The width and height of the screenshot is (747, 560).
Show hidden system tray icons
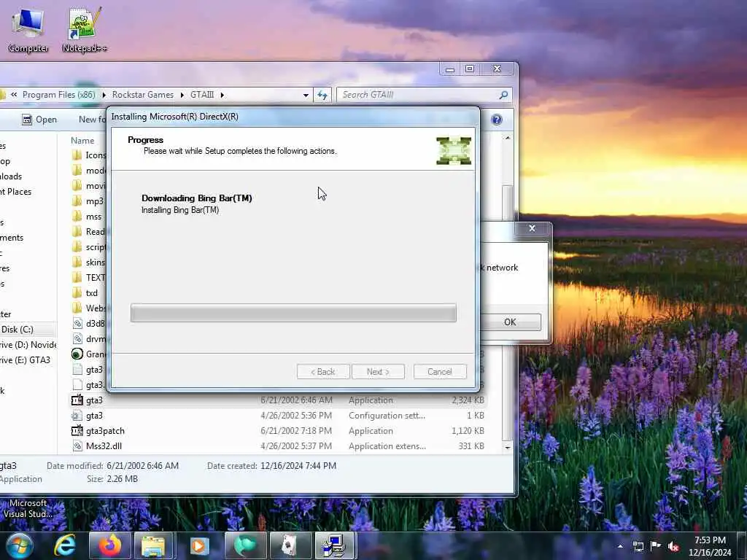click(x=620, y=546)
